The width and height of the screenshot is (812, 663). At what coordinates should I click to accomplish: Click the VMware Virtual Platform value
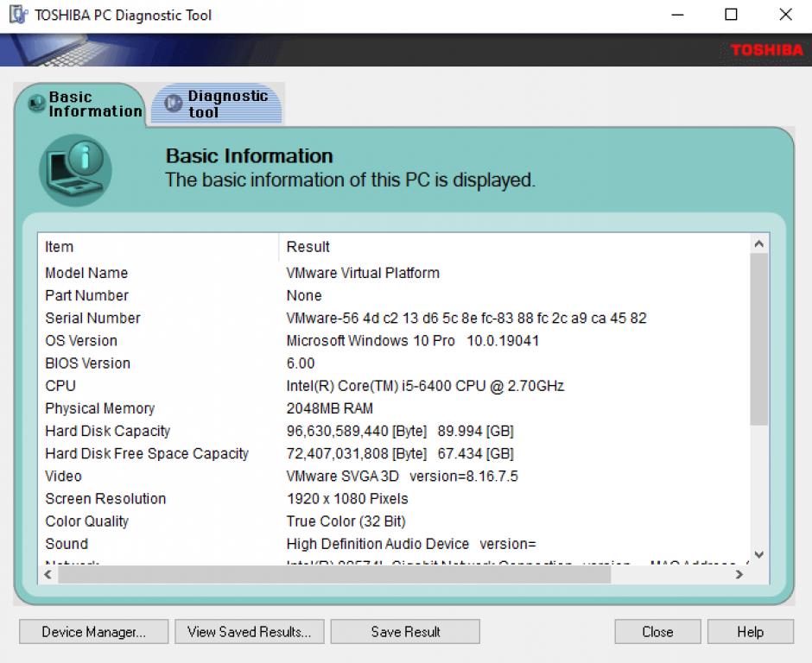(x=363, y=273)
